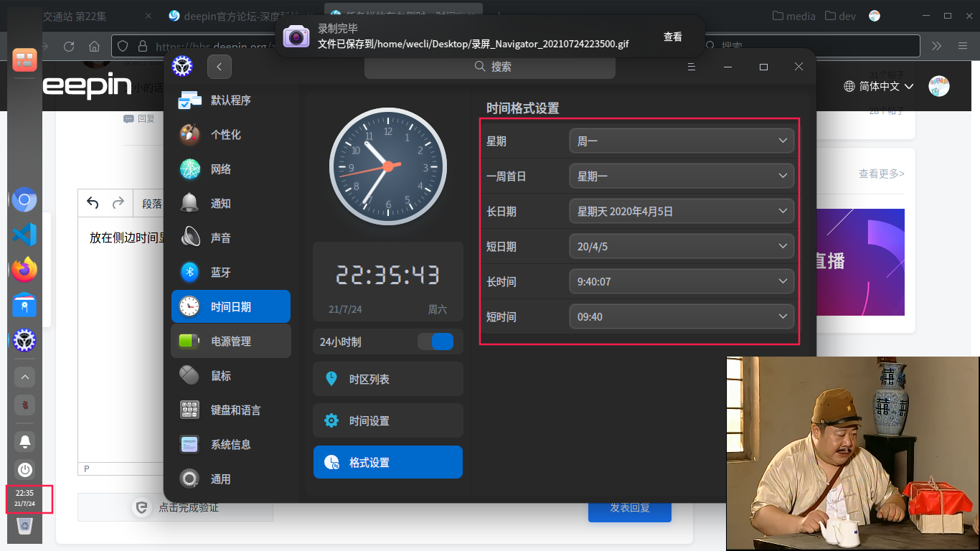Open 鼠标 settings

pos(231,376)
